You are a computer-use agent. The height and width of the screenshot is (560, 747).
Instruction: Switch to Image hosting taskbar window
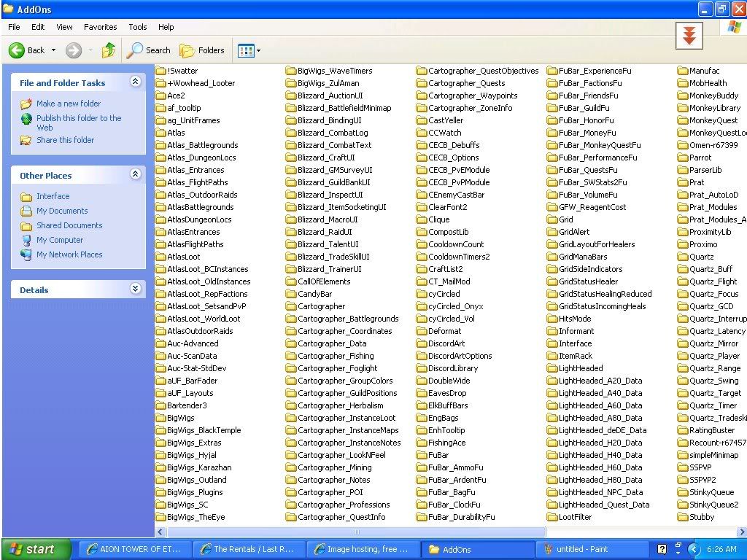[363, 549]
